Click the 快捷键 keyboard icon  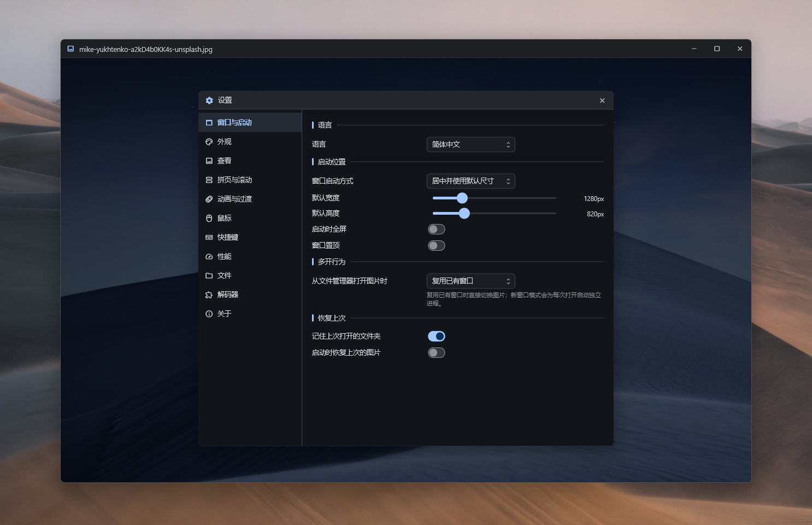tap(209, 237)
